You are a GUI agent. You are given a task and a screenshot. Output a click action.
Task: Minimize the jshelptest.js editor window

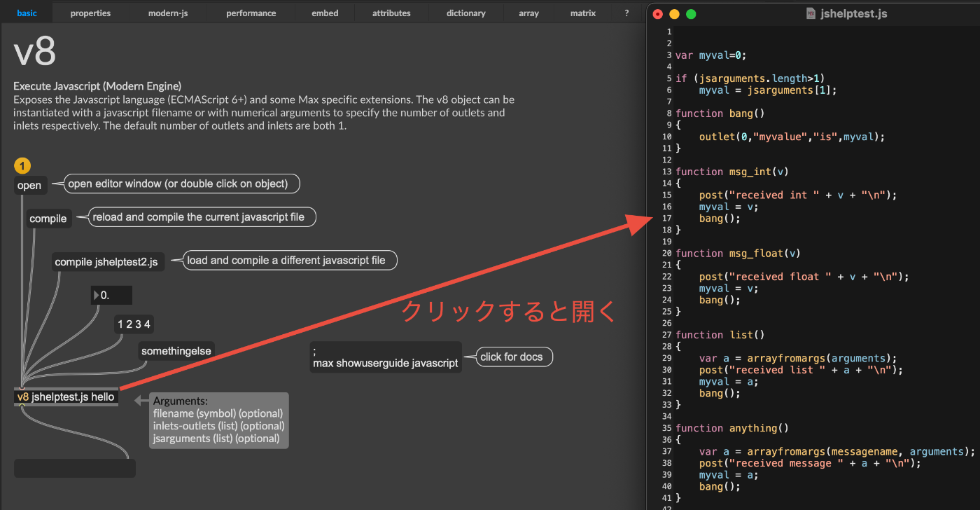[x=675, y=14]
